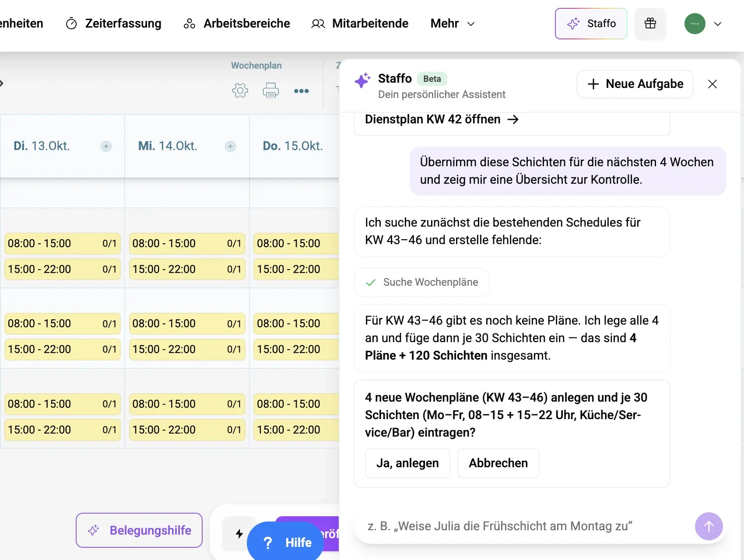This screenshot has height=560, width=744.
Task: Expand the account chevron next to avatar
Action: coord(718,24)
